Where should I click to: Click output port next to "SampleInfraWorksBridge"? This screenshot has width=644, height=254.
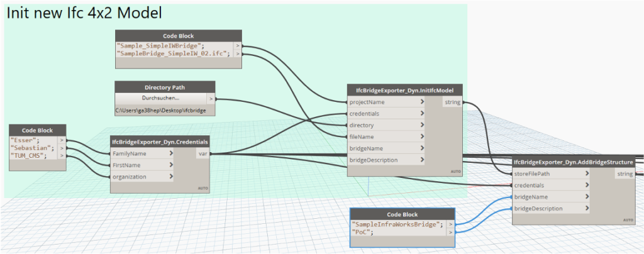click(x=451, y=224)
